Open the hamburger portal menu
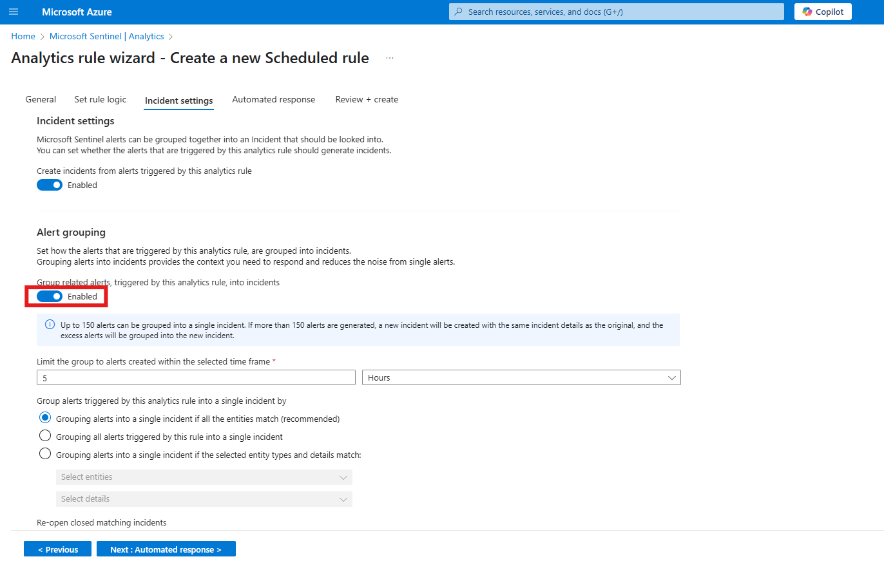 coord(14,12)
